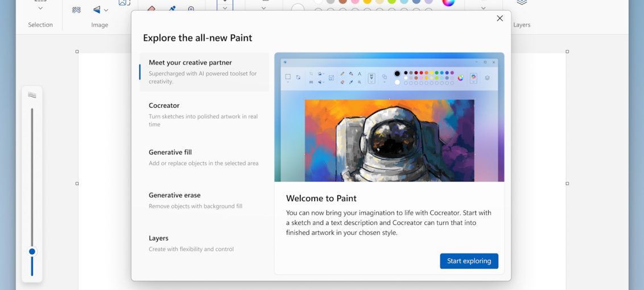Screen dimensions: 644x290
Task: Open the Edit colors rainbow wheel
Action: click(448, 2)
